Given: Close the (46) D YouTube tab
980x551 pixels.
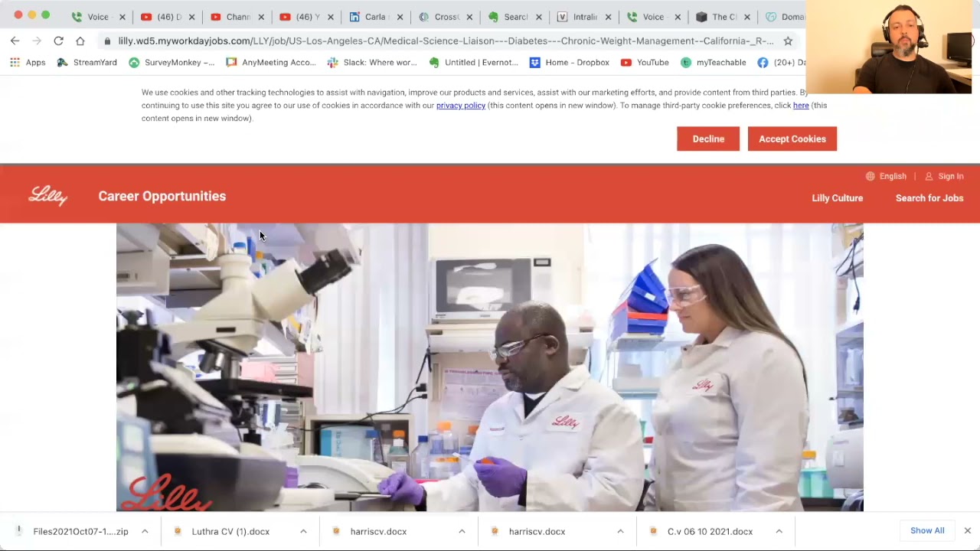Looking at the screenshot, I should tap(191, 17).
